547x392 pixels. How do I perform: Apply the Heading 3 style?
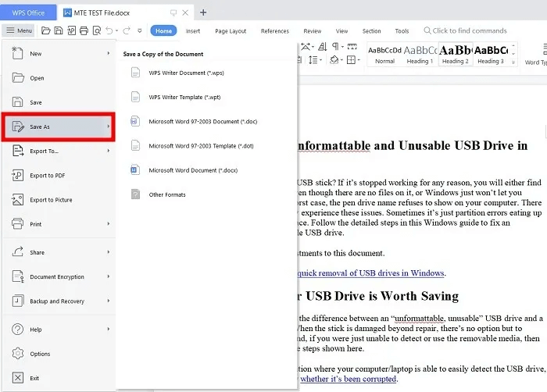pyautogui.click(x=491, y=55)
